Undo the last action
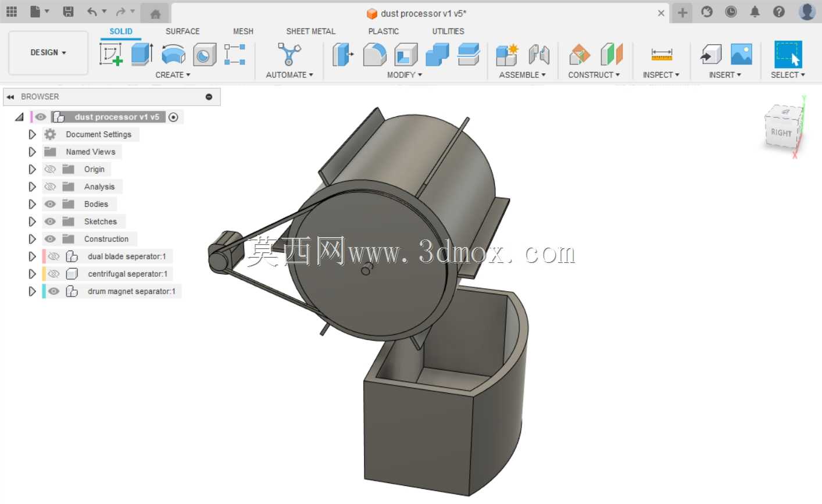Viewport: 822px width, 504px height. click(x=92, y=12)
